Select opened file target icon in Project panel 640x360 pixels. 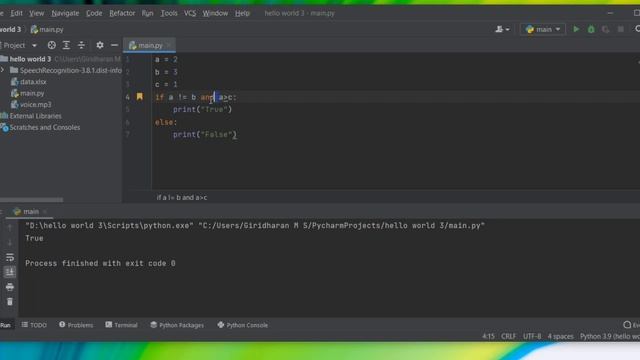tap(51, 45)
